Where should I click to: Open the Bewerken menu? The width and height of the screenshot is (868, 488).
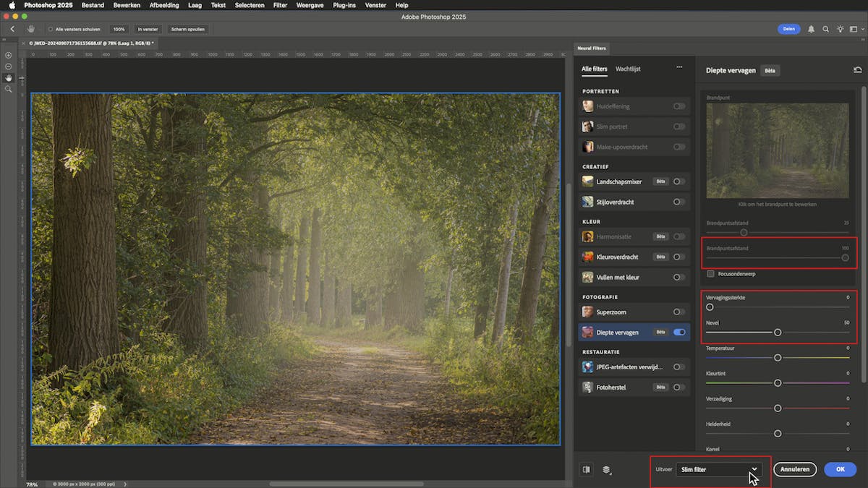[127, 5]
